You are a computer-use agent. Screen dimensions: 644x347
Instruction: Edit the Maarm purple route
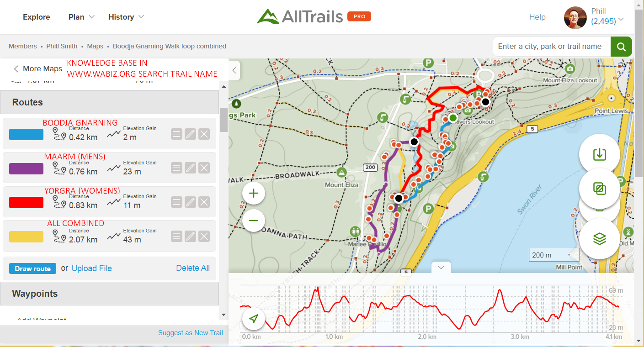tap(191, 168)
